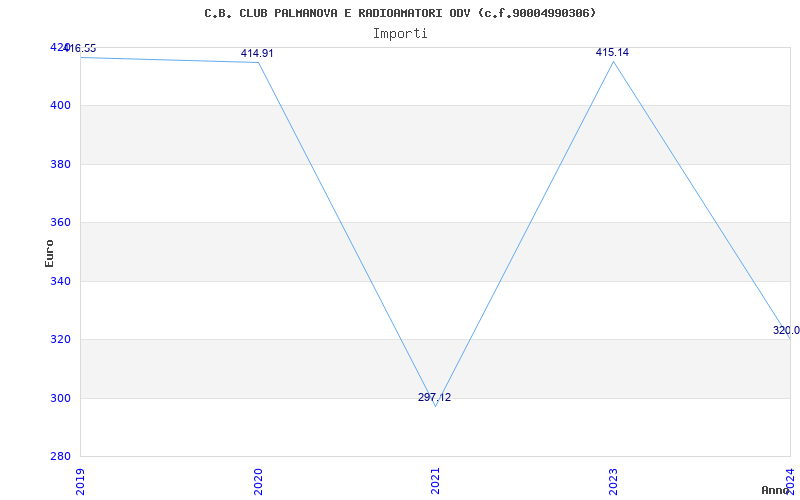Click the 380 y-axis tick label
Viewport: 800px width, 500px height.
pyautogui.click(x=59, y=164)
